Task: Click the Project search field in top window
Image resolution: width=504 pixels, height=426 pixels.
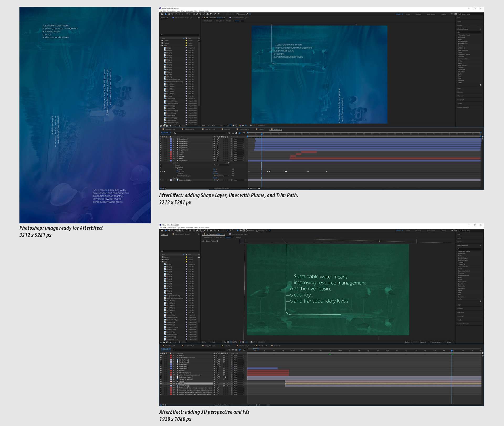Action: (180, 34)
